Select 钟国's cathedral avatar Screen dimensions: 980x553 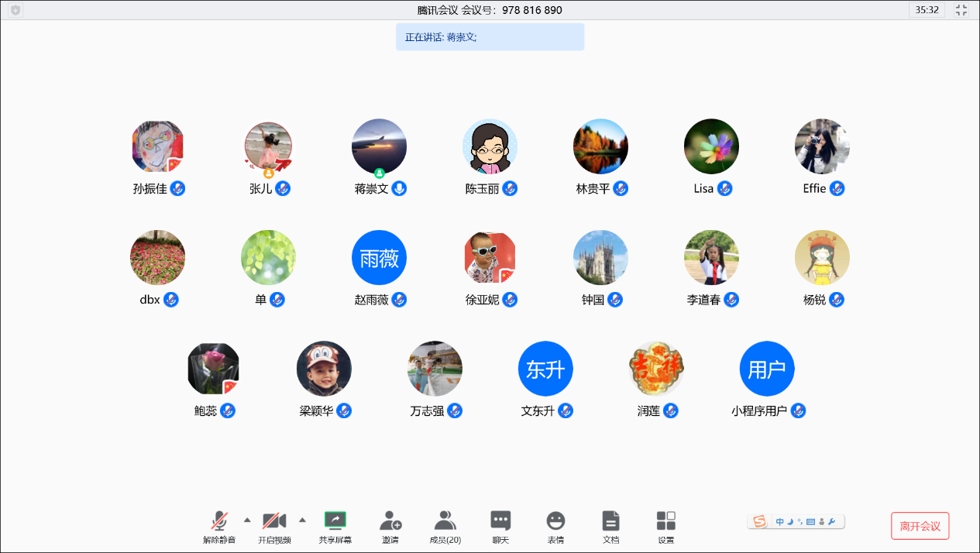[x=601, y=257]
